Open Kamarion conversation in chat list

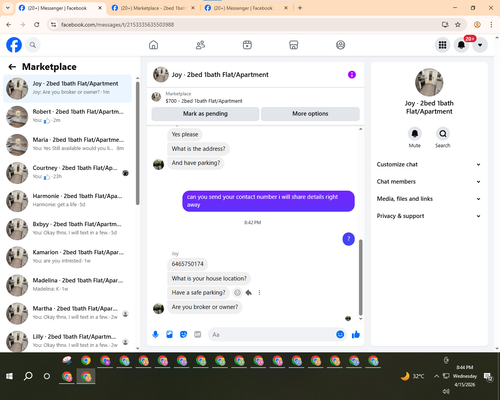coord(67,257)
